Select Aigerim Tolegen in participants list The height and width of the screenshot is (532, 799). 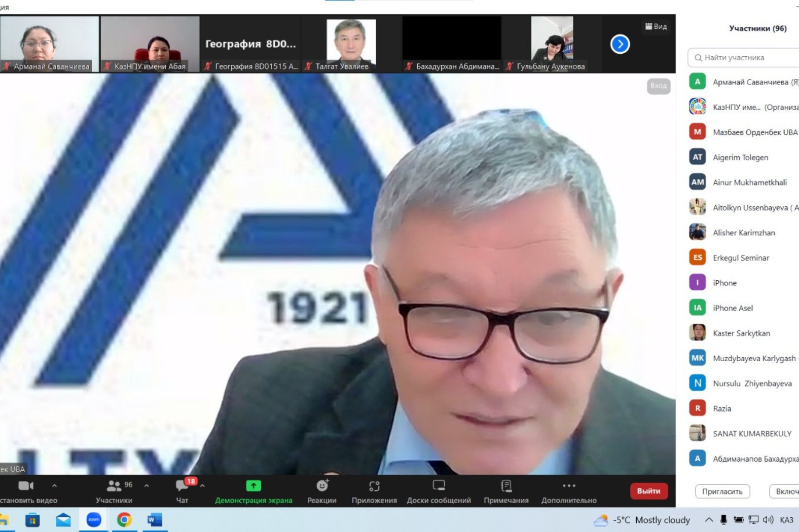click(x=740, y=158)
